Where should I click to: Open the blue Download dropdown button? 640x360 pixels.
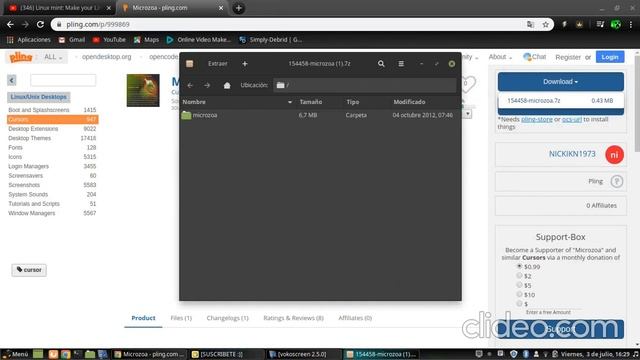pyautogui.click(x=560, y=82)
